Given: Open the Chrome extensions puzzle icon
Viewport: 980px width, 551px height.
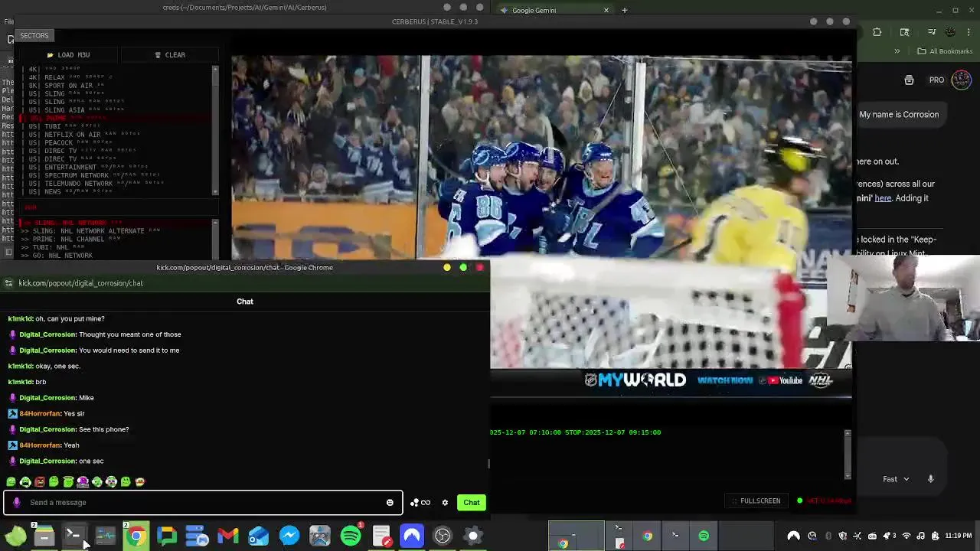Looking at the screenshot, I should [x=877, y=32].
